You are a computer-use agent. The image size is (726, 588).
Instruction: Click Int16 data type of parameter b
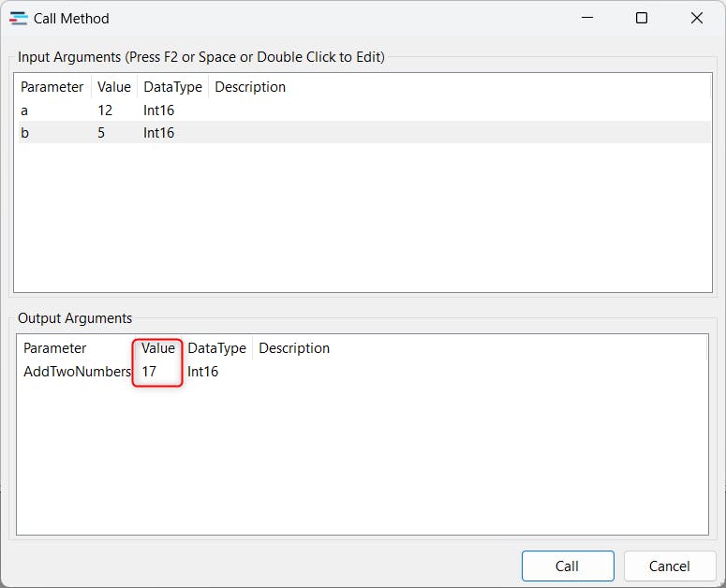(x=159, y=133)
